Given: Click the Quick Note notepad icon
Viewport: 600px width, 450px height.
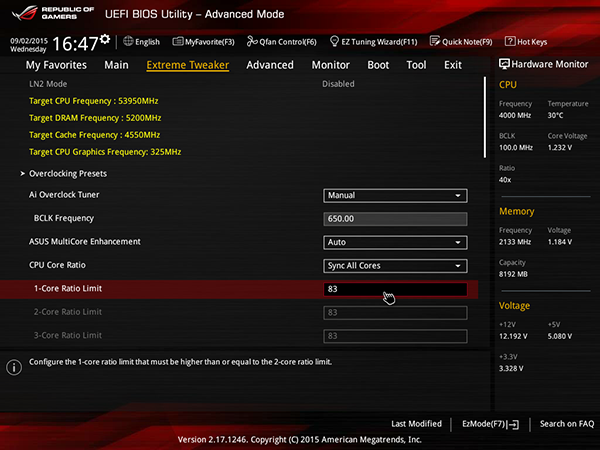Looking at the screenshot, I should tap(435, 41).
